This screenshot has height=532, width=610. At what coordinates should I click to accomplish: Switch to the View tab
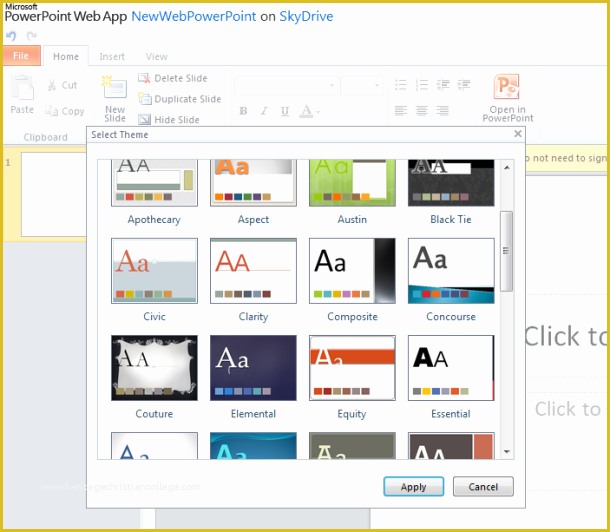pos(156,57)
